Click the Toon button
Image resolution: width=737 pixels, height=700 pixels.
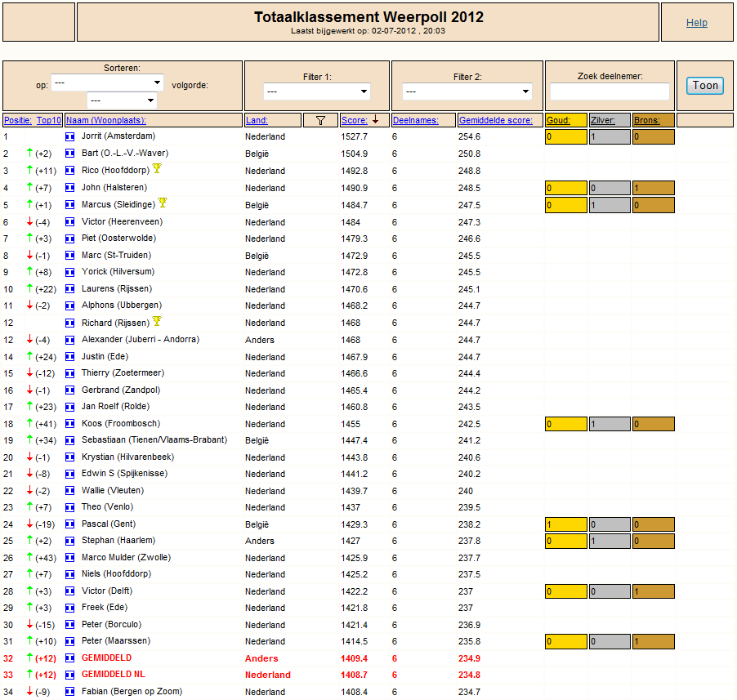coord(705,86)
